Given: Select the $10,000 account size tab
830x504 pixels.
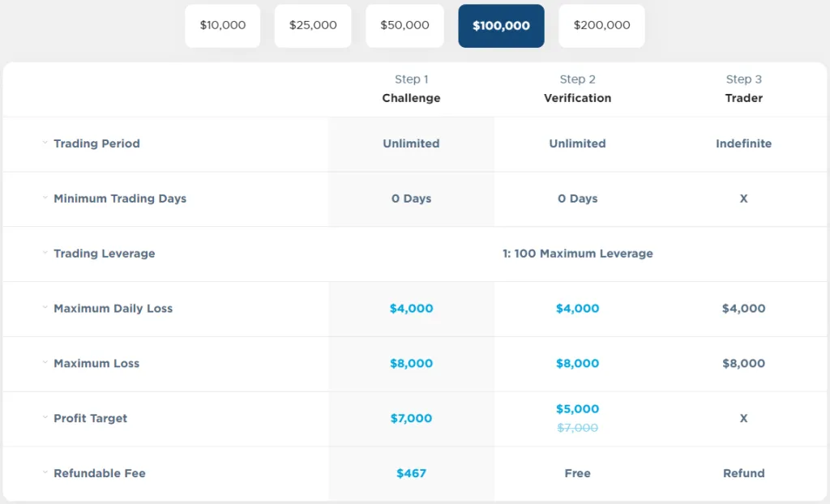Looking at the screenshot, I should (x=222, y=25).
